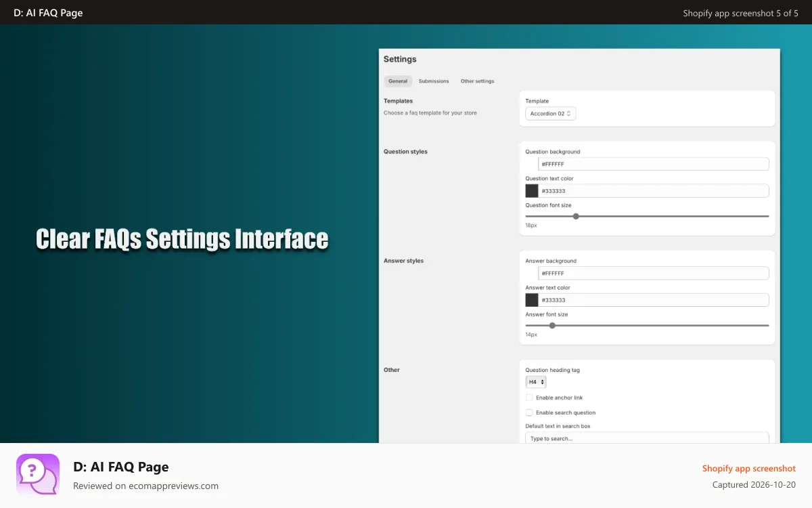Open the Other settings tab
The height and width of the screenshot is (508, 812).
coord(478,81)
